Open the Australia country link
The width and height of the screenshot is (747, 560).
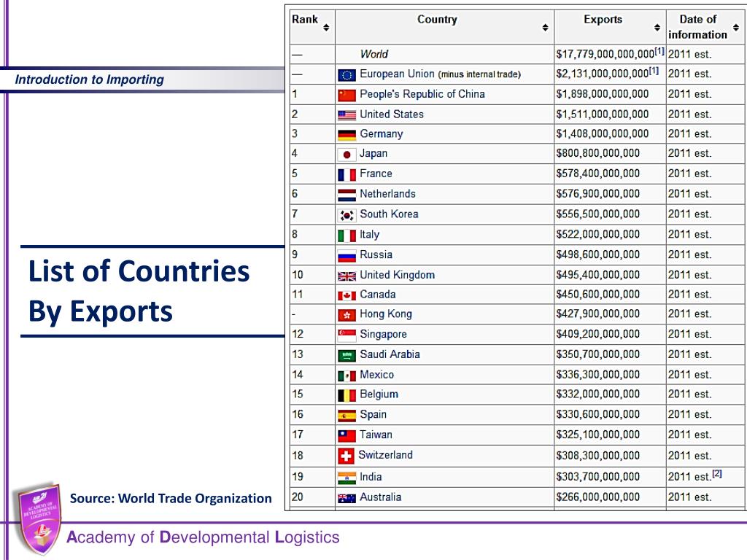(380, 497)
